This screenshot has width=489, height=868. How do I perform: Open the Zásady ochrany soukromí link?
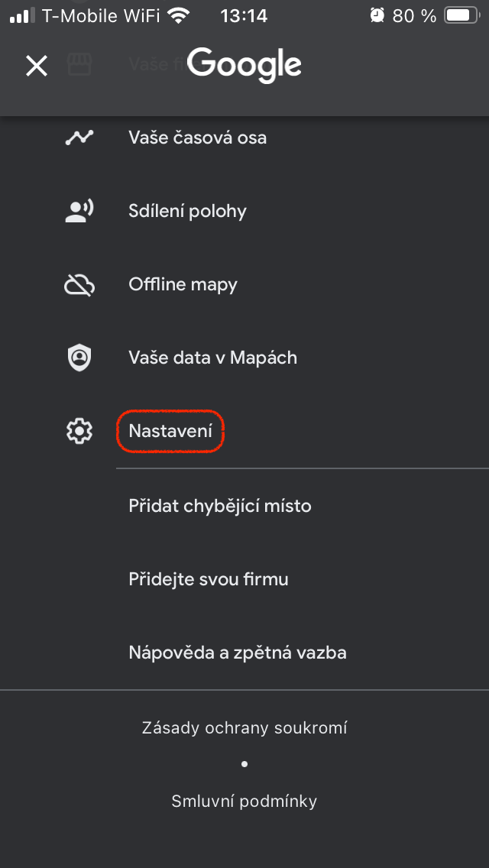pos(244,727)
